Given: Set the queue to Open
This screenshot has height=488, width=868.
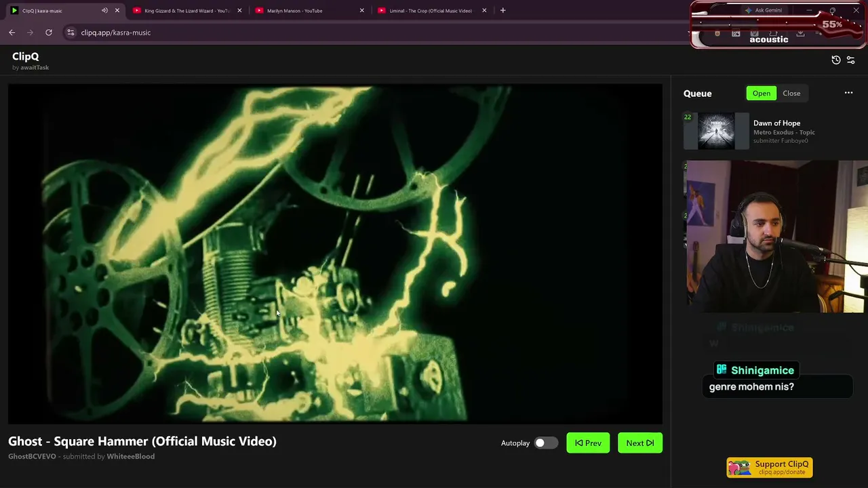Looking at the screenshot, I should click(x=762, y=94).
